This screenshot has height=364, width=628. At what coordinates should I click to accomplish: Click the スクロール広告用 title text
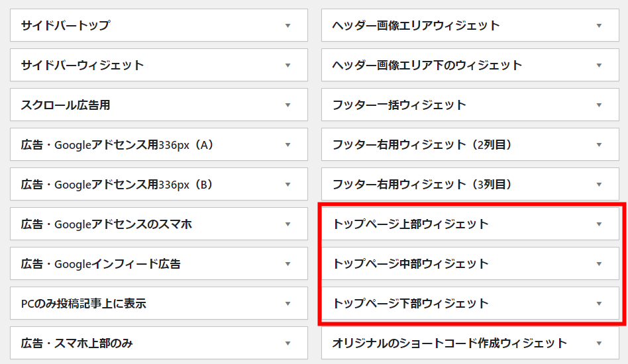coord(66,105)
